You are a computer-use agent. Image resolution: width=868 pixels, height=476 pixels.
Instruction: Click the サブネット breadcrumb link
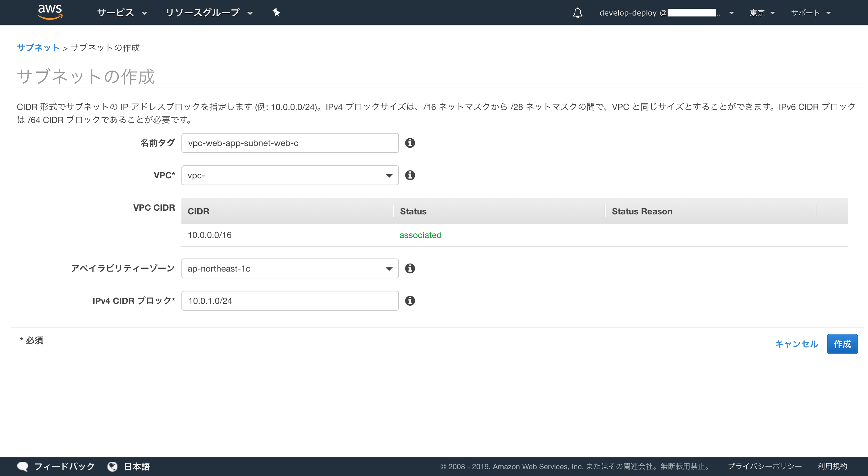[x=38, y=48]
